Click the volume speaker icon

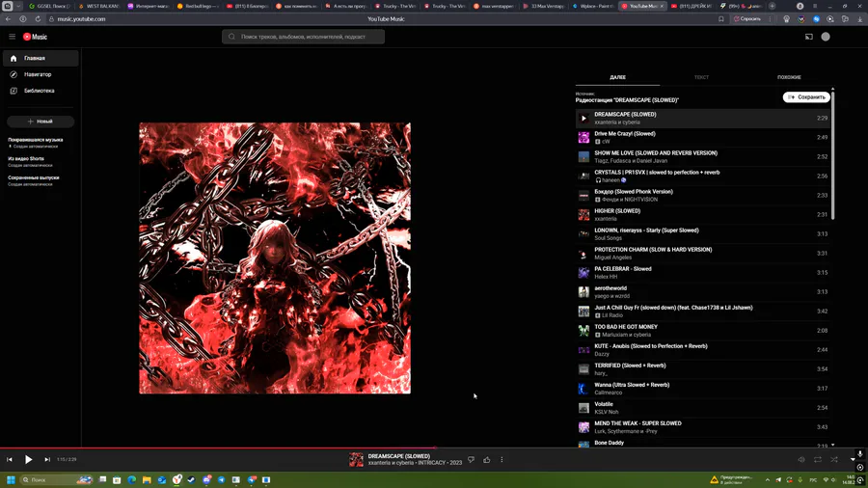click(801, 459)
